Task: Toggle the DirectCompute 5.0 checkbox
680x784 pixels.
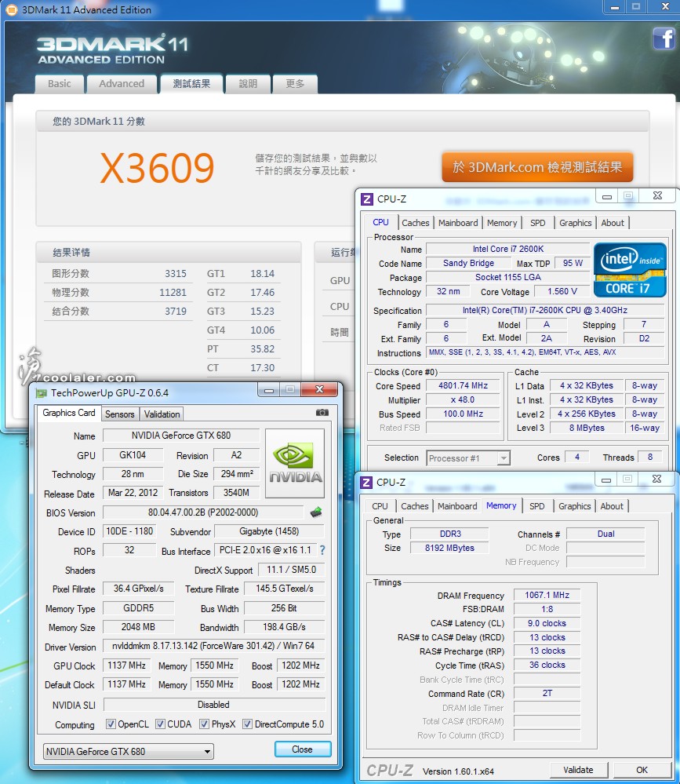Action: pyautogui.click(x=247, y=724)
